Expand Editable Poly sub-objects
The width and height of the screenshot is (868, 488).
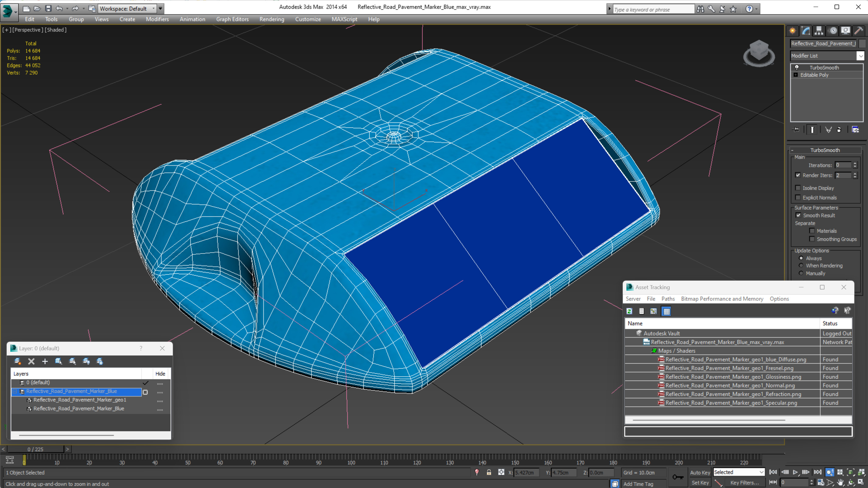[x=796, y=75]
